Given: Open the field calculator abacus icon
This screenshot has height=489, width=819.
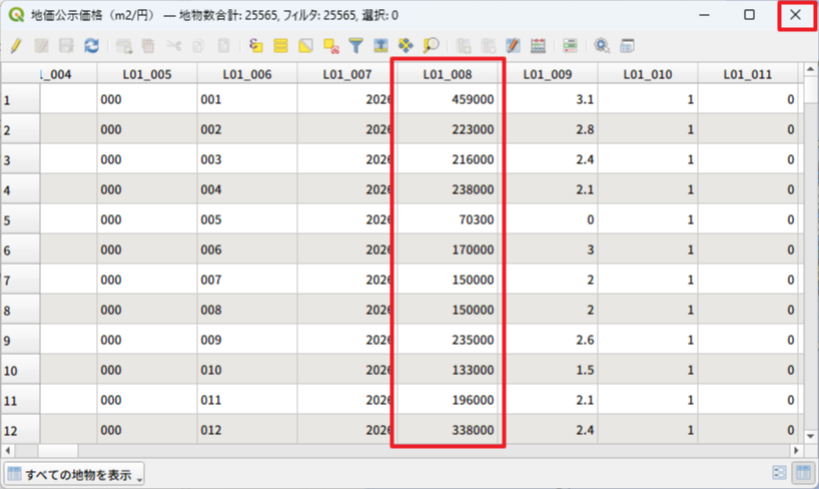Looking at the screenshot, I should [538, 46].
